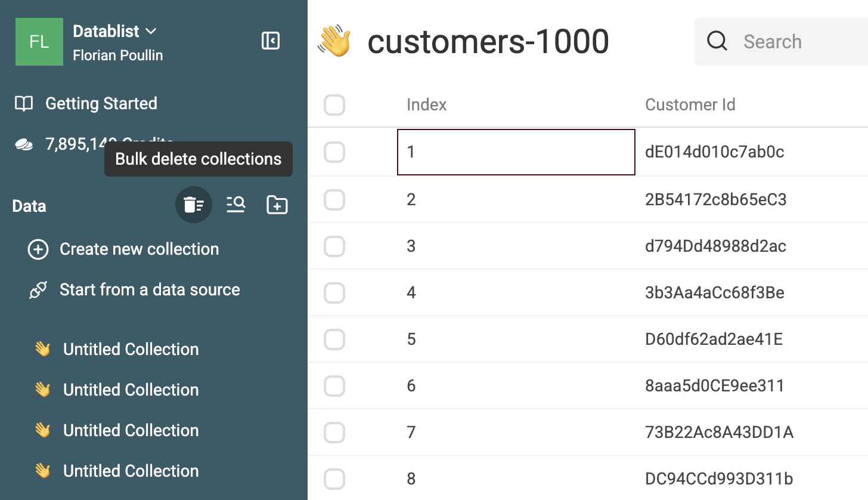Click customer id 8aaa5d0CE9ee311
The width and height of the screenshot is (868, 500).
(x=715, y=385)
